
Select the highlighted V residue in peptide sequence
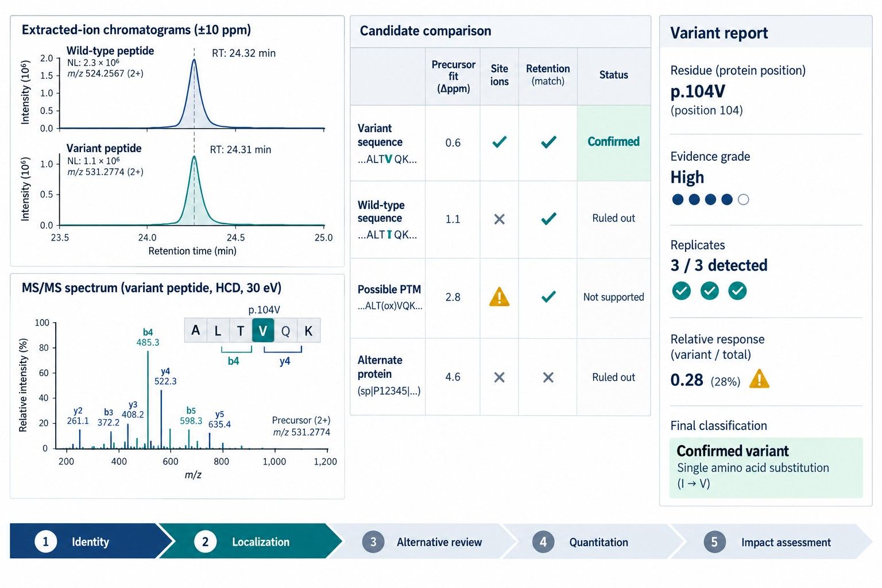tap(263, 331)
